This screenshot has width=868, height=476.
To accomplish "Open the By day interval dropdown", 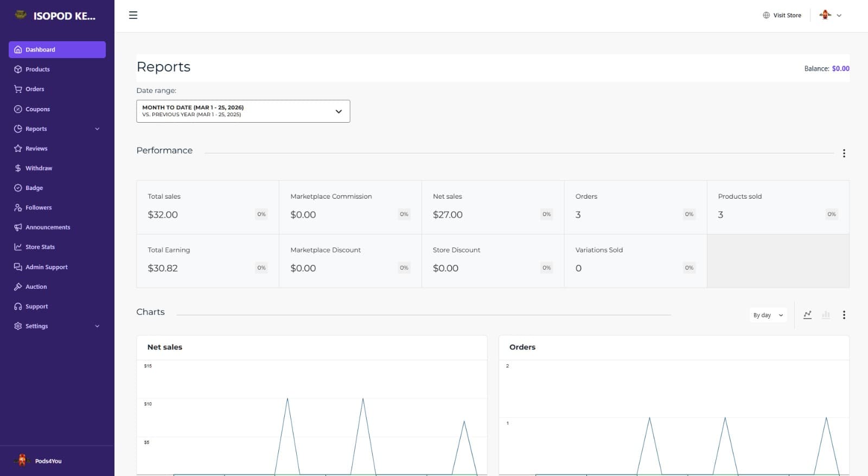I will pyautogui.click(x=768, y=315).
